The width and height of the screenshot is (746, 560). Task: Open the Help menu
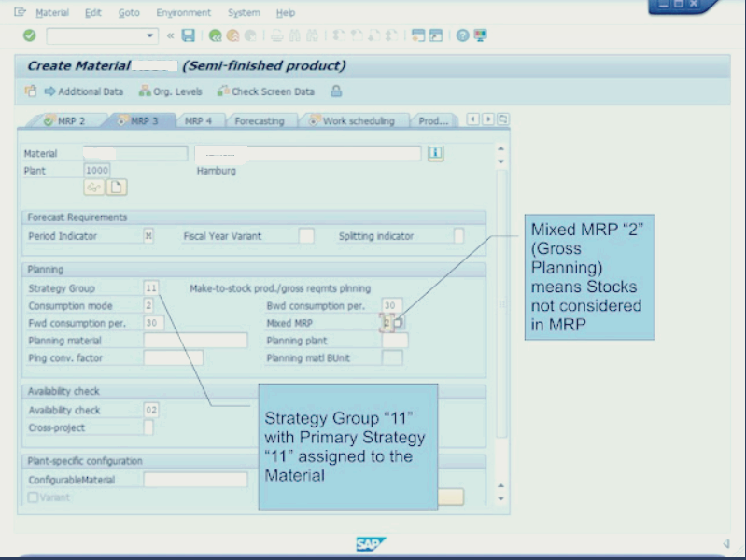[286, 13]
